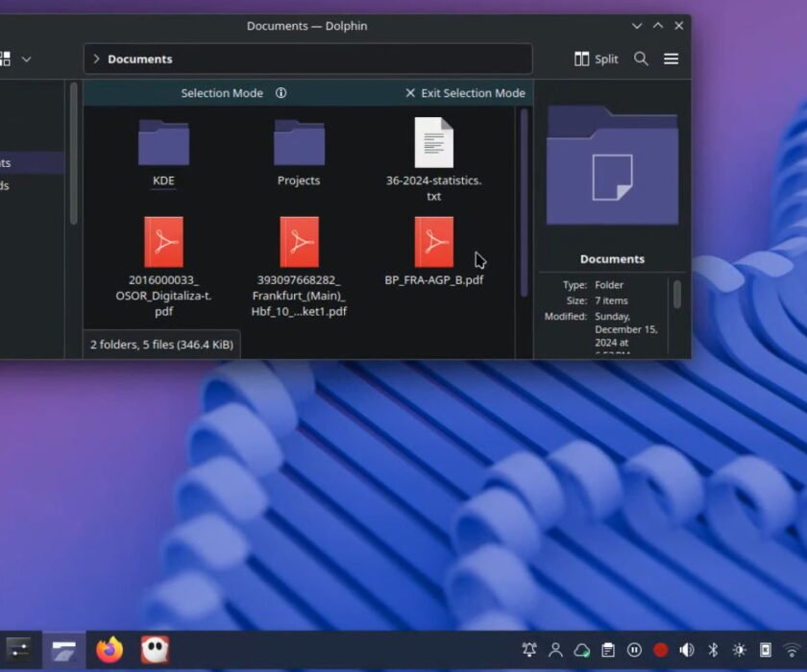Click the Dolphin window title bar text

click(306, 26)
